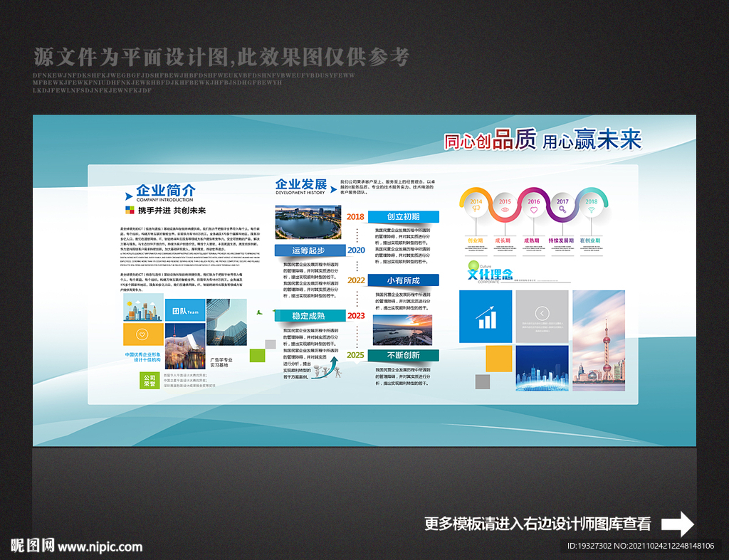Screen dimensions: 729x560
Task: Click the 在创业期 stage label
Action: [590, 241]
